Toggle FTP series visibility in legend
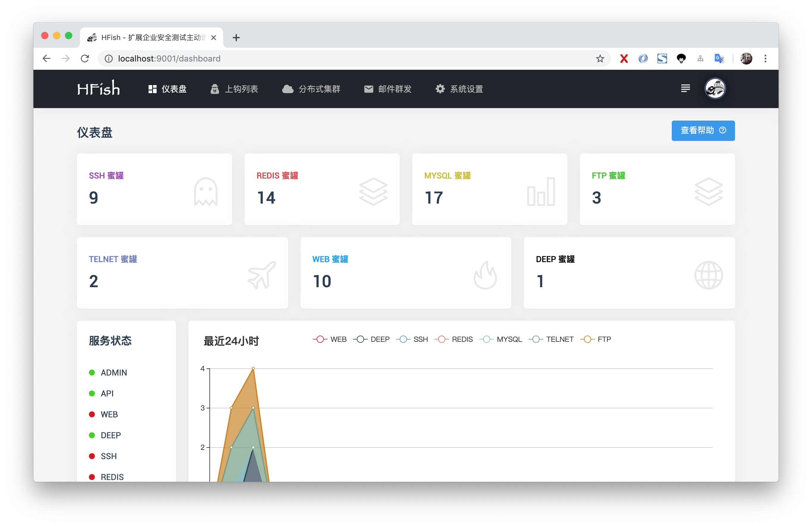 pos(596,339)
